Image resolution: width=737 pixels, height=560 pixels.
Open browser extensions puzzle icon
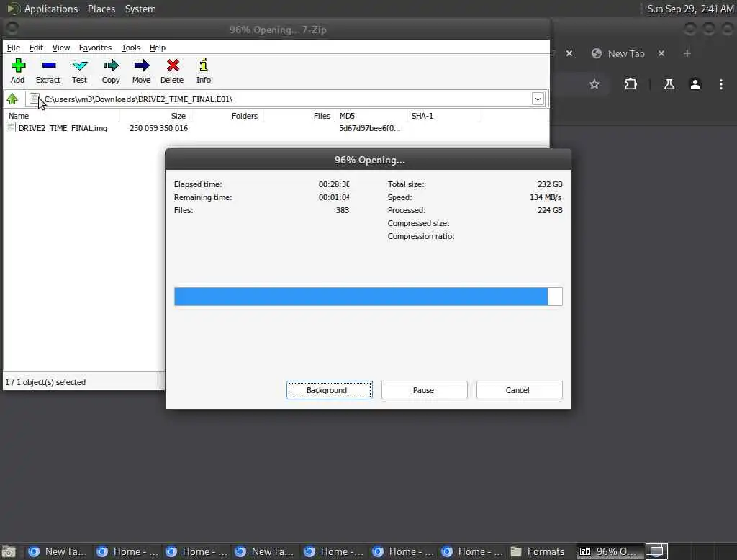630,84
